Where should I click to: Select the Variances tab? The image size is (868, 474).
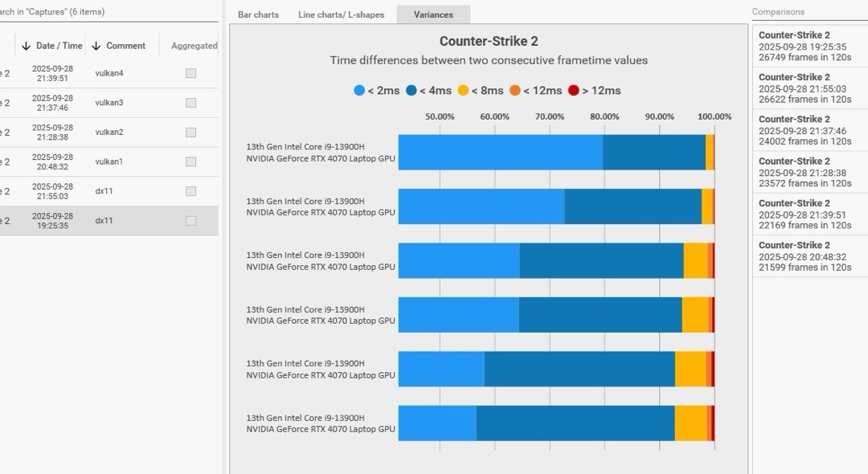click(433, 15)
